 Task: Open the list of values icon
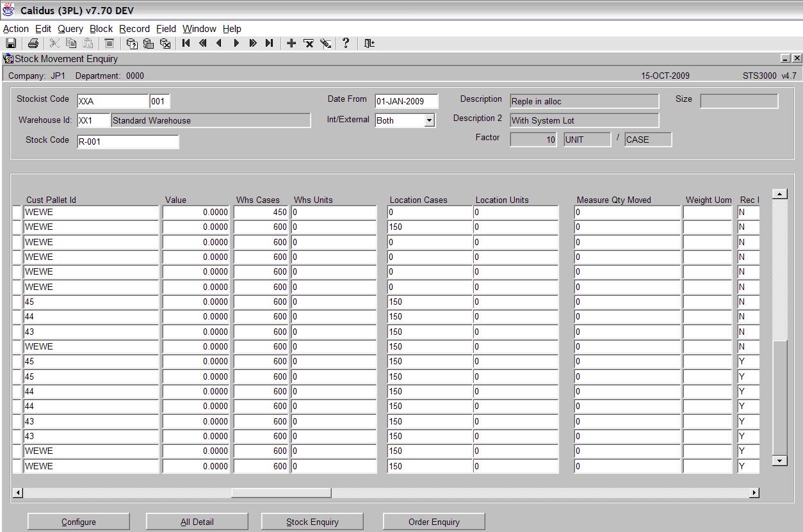click(109, 44)
